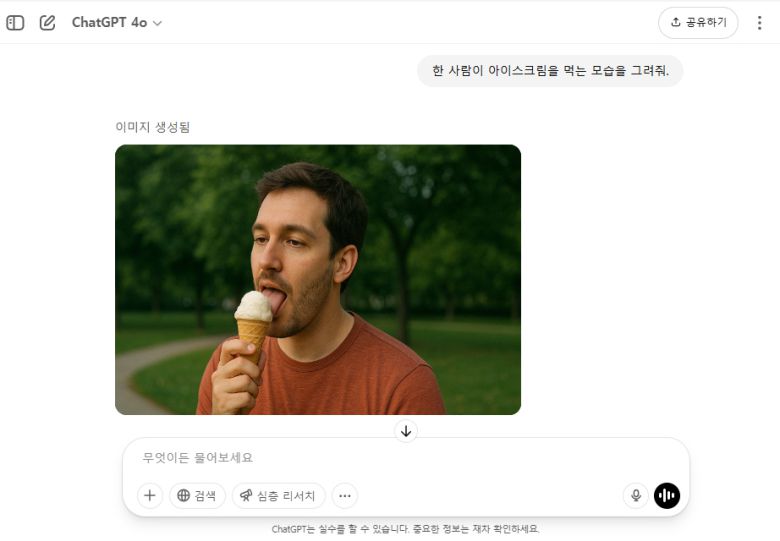This screenshot has height=541, width=780.
Task: Start a new chat with pencil icon
Action: (47, 22)
